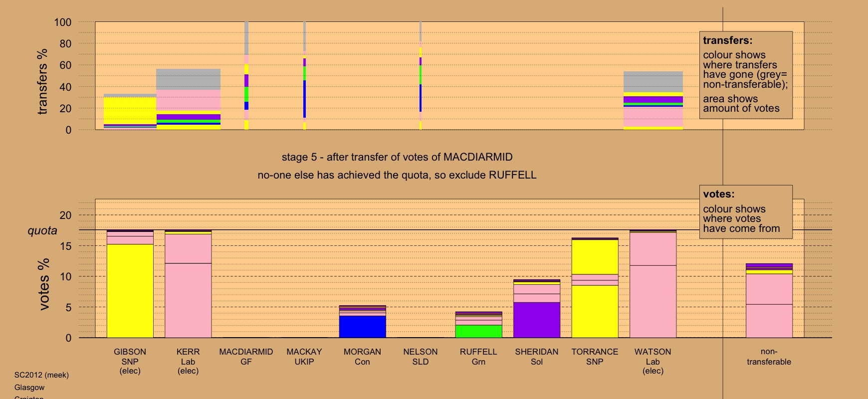This screenshot has width=868, height=399.
Task: Click the yellow area of GIBSON's transfers block
Action: click(x=130, y=111)
